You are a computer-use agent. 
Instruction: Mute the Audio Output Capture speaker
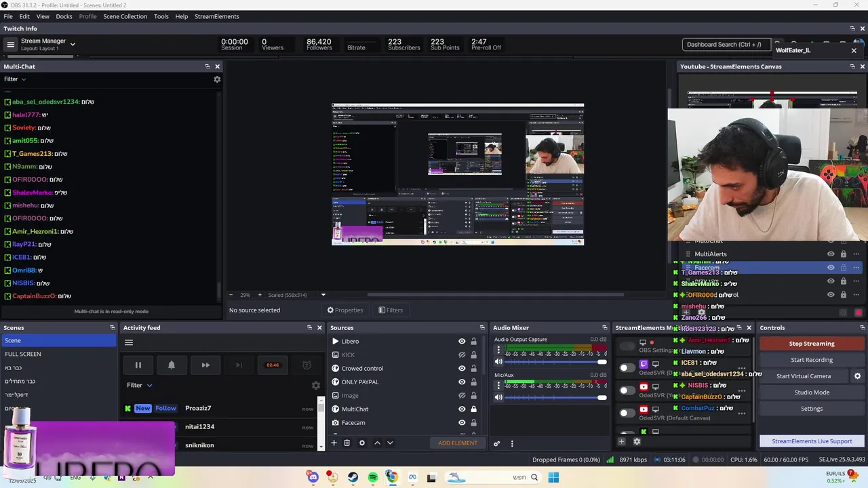tap(498, 362)
